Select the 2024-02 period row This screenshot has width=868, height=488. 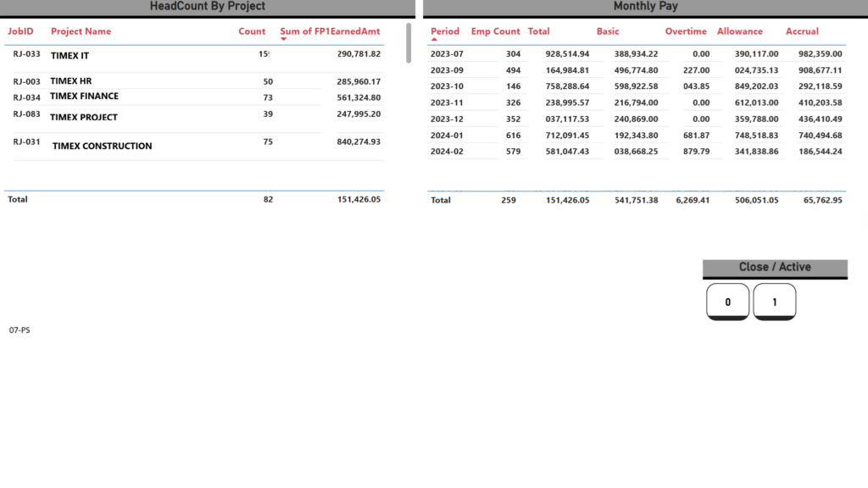637,152
